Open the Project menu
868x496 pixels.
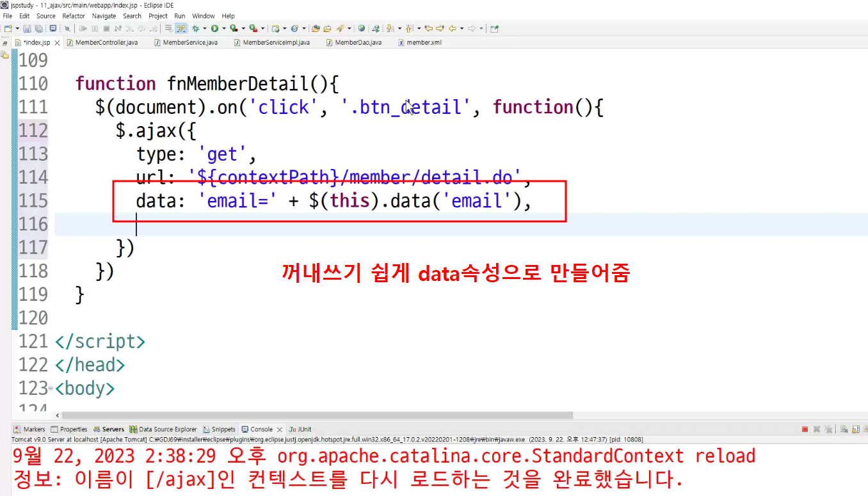pyautogui.click(x=158, y=16)
